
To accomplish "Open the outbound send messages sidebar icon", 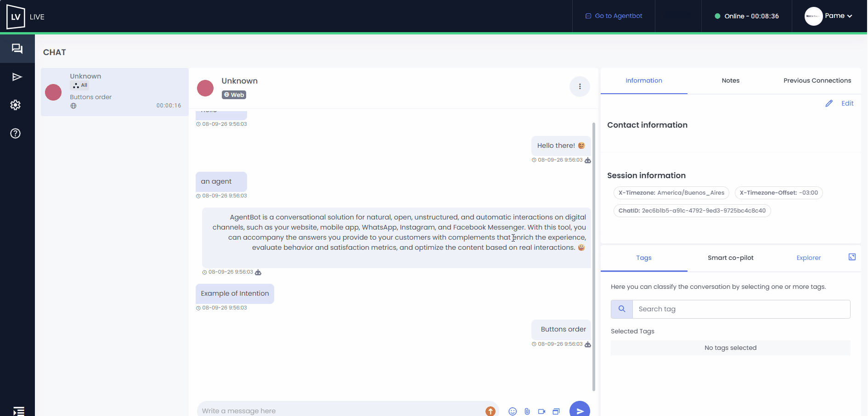I will click(x=17, y=77).
